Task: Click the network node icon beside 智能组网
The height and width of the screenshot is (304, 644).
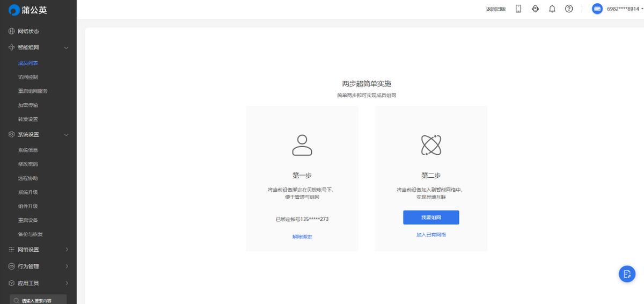Action: [12, 47]
